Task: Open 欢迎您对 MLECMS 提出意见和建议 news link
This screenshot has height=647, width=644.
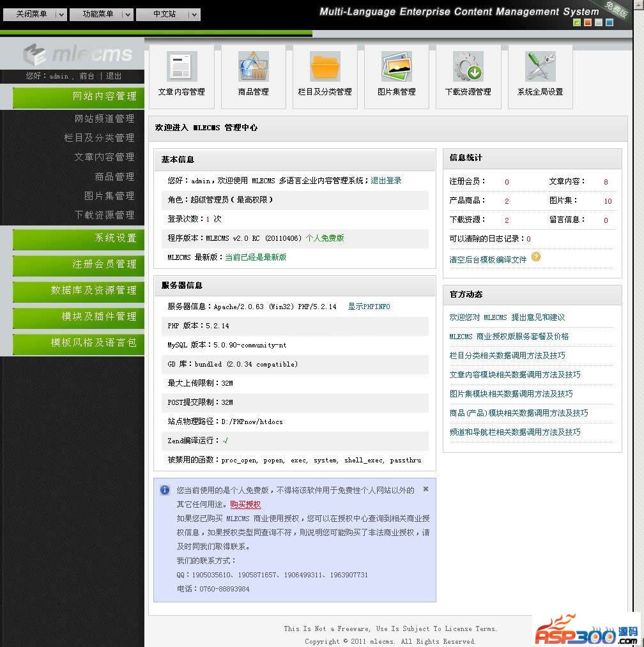Action: pos(507,317)
